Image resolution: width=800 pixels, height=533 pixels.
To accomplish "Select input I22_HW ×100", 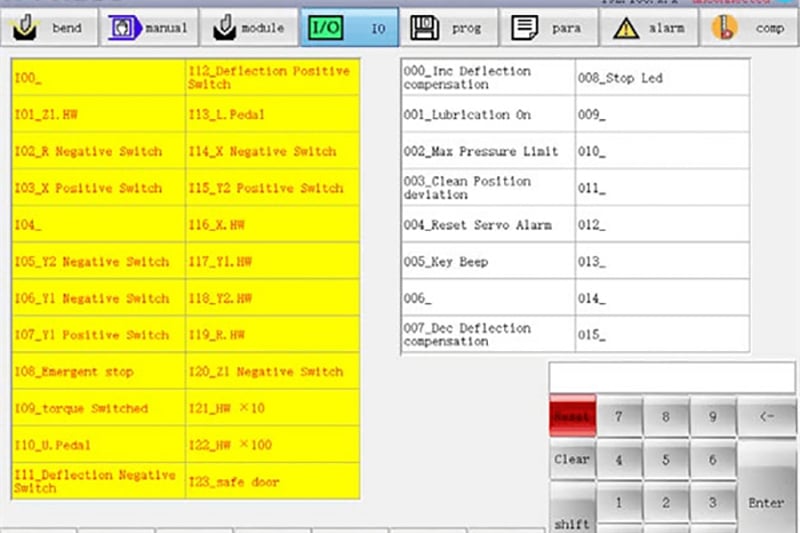I will click(x=273, y=445).
